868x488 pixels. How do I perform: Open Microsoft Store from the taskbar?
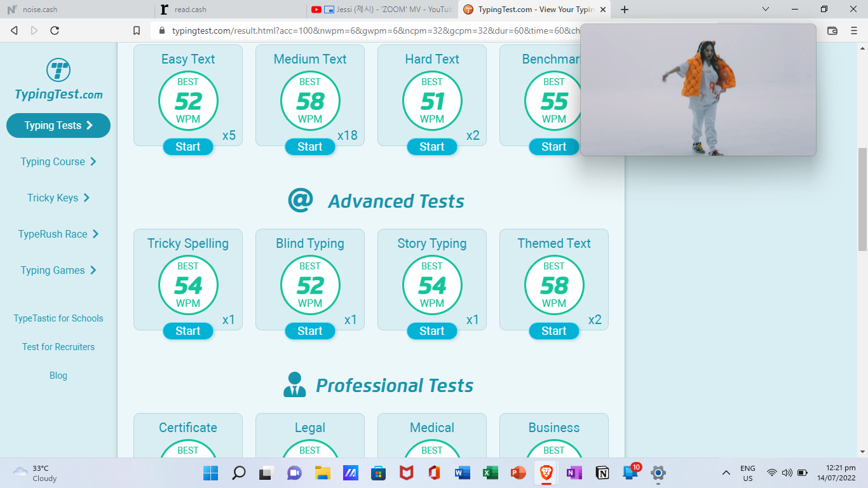tap(378, 473)
